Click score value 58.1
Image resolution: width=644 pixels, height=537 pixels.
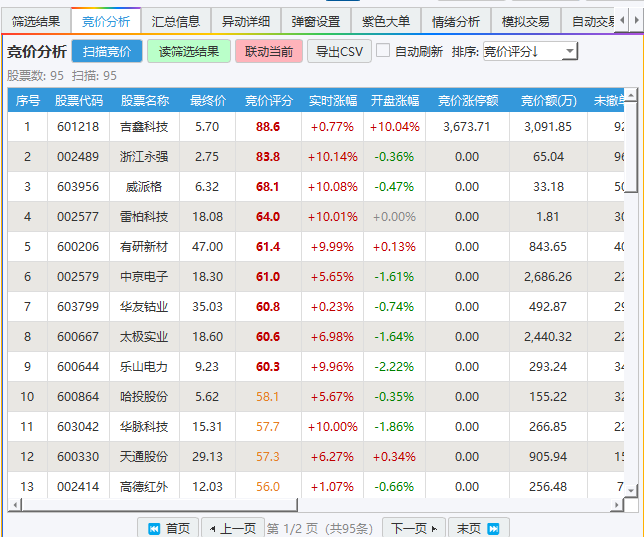tap(268, 396)
